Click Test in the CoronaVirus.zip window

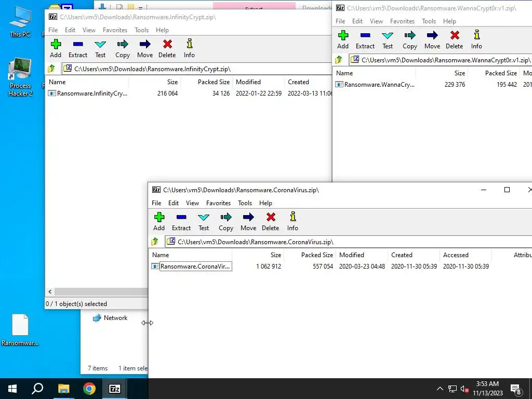click(x=204, y=221)
